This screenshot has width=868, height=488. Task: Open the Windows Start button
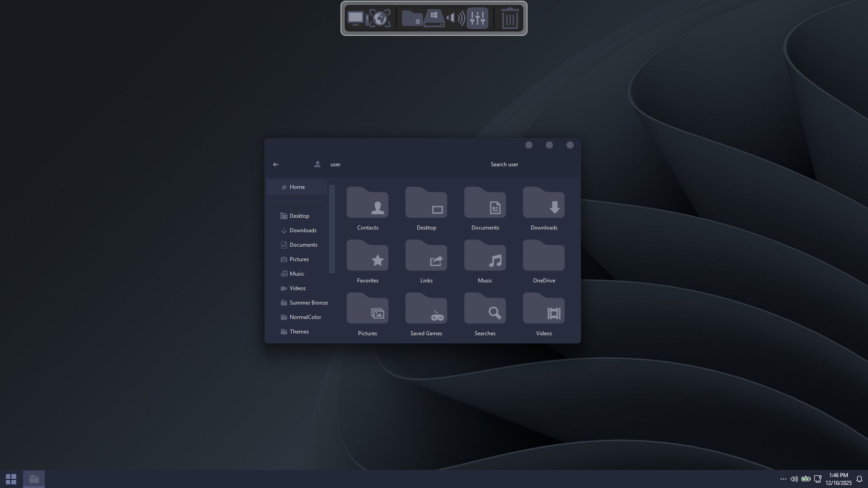tap(11, 479)
